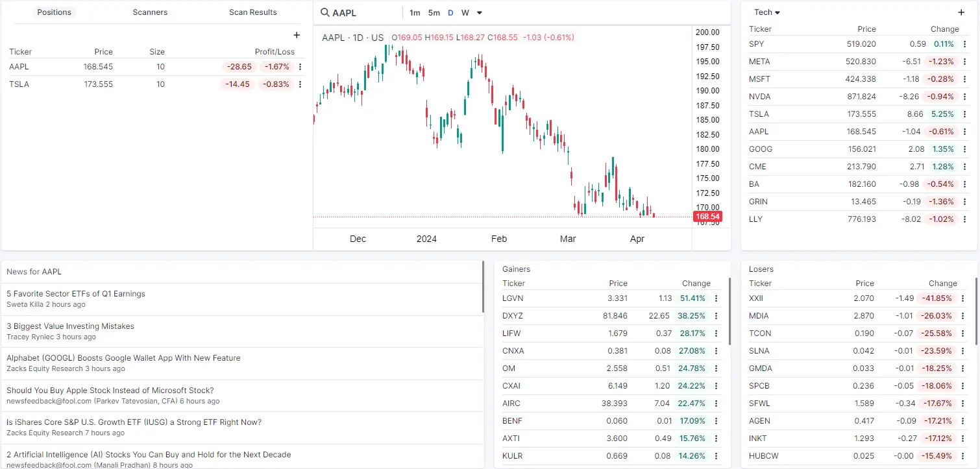Switch to the Scanners tab
The height and width of the screenshot is (469, 980).
(x=150, y=12)
